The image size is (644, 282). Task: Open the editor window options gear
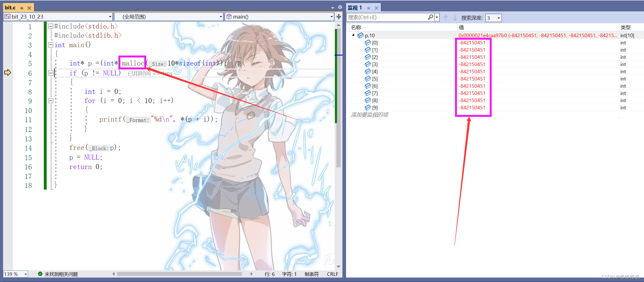click(x=340, y=7)
